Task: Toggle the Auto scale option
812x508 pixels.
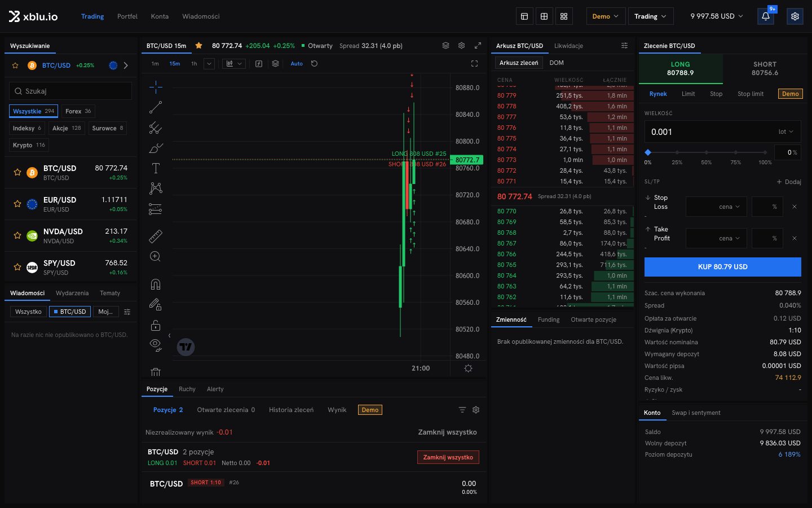Action: click(x=297, y=64)
